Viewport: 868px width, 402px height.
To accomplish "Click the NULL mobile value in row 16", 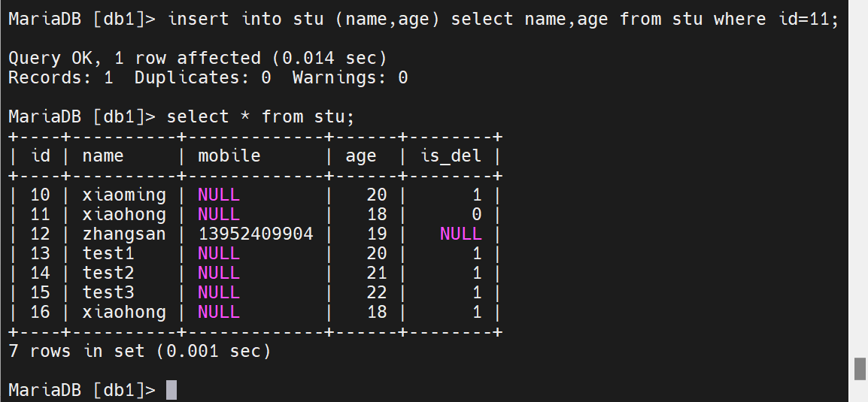I will [219, 312].
